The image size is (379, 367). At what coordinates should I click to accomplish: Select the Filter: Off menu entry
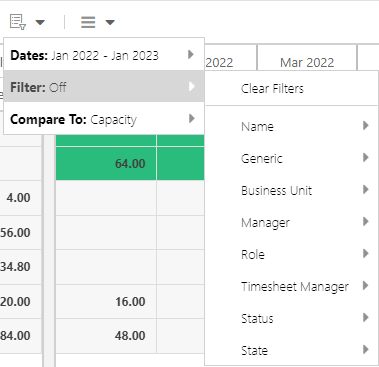pyautogui.click(x=104, y=86)
